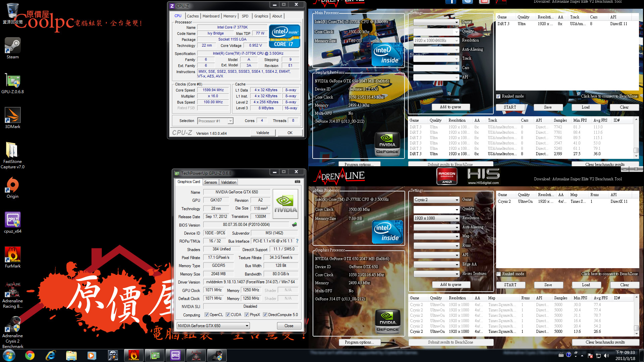This screenshot has width=644, height=362.
Task: Open Adrenaline Crysis 2 Benchmark desktop icon
Action: click(x=12, y=332)
